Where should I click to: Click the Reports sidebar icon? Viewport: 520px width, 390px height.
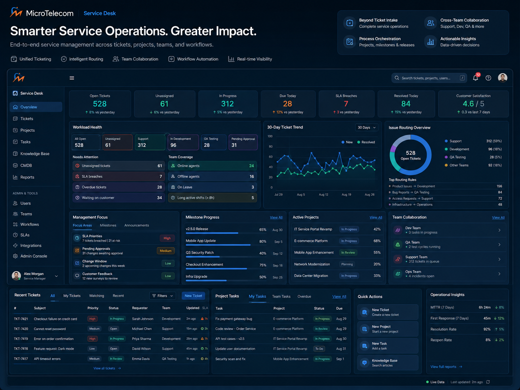(15, 177)
